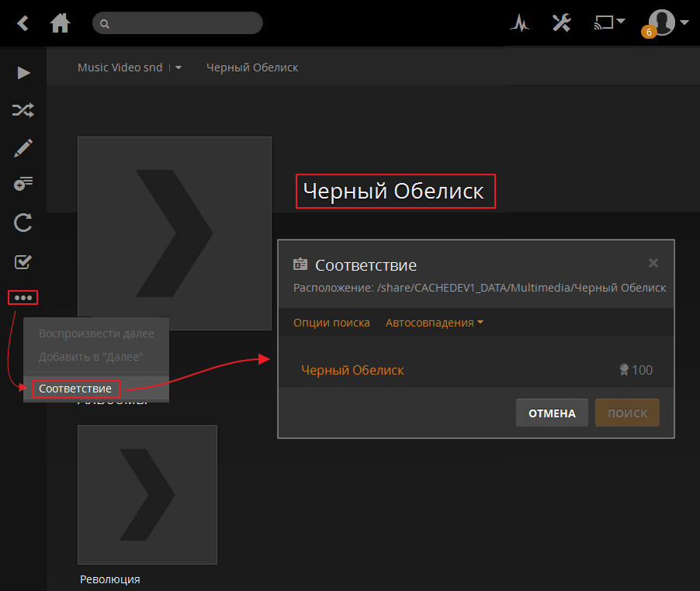Click the Соответствие dialog title icon

point(300,264)
